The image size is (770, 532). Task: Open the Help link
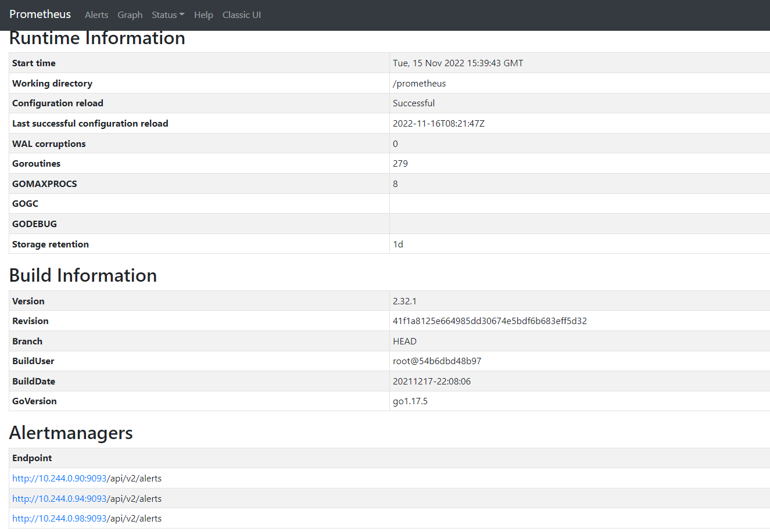point(203,15)
